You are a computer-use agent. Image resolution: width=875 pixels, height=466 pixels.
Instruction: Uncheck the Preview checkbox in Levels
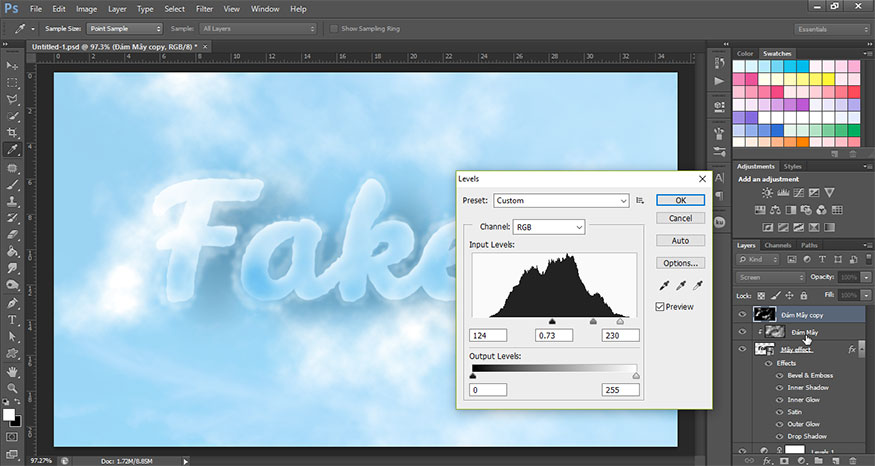point(660,306)
